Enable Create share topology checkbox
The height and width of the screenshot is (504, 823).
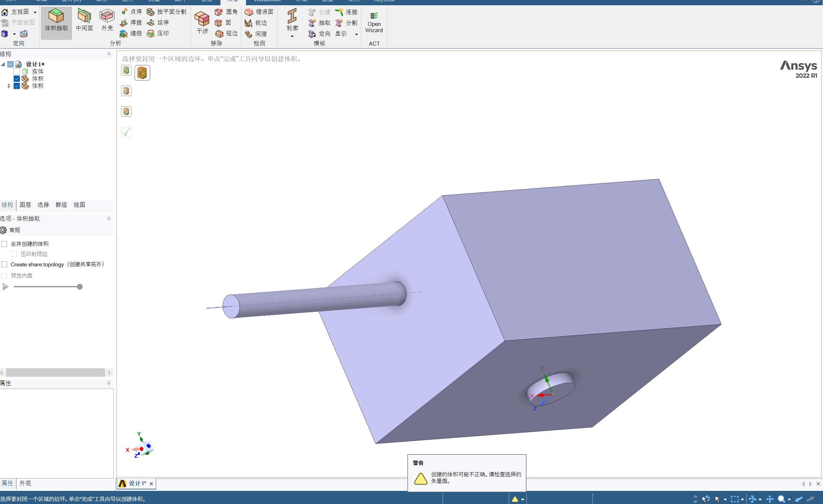[4, 264]
